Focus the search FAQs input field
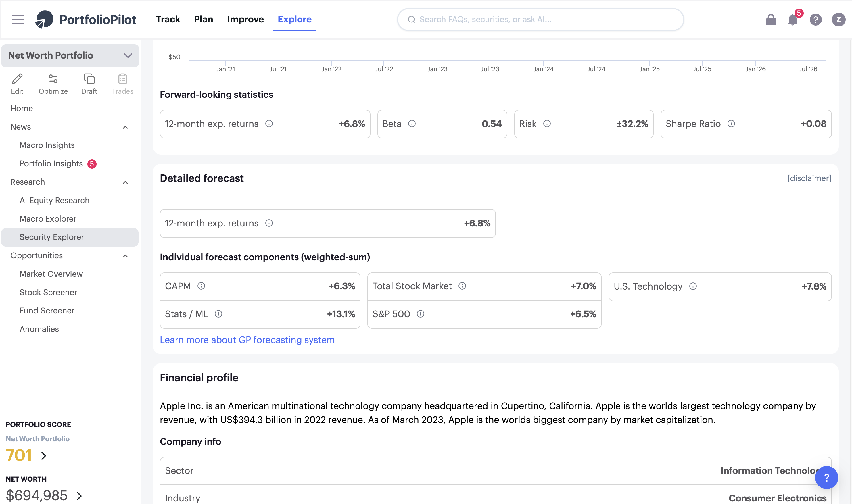Image resolution: width=852 pixels, height=504 pixels. [x=540, y=19]
